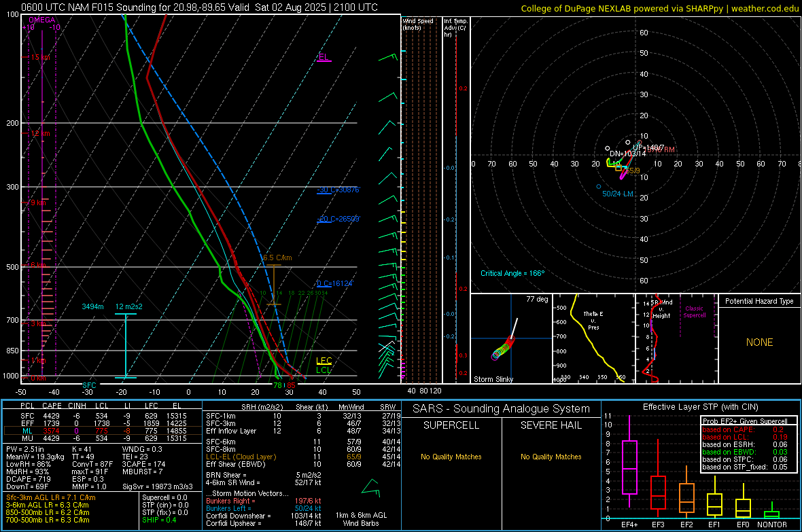Click the Bunkers Left = 50/24 kt line
The width and height of the screenshot is (802, 532).
[264, 508]
